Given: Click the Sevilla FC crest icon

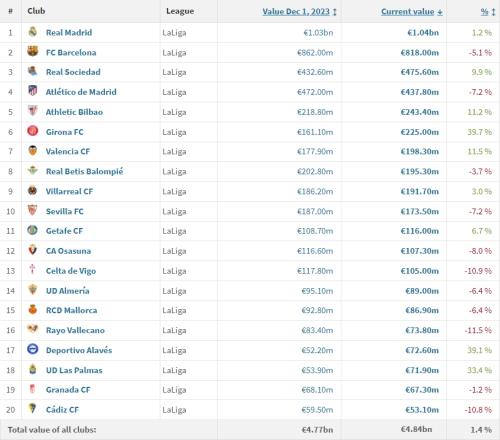Looking at the screenshot, I should 33,210.
